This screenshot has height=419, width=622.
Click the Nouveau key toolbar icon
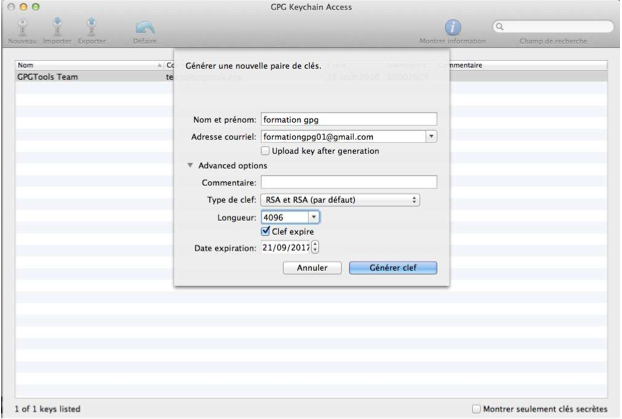point(22,27)
